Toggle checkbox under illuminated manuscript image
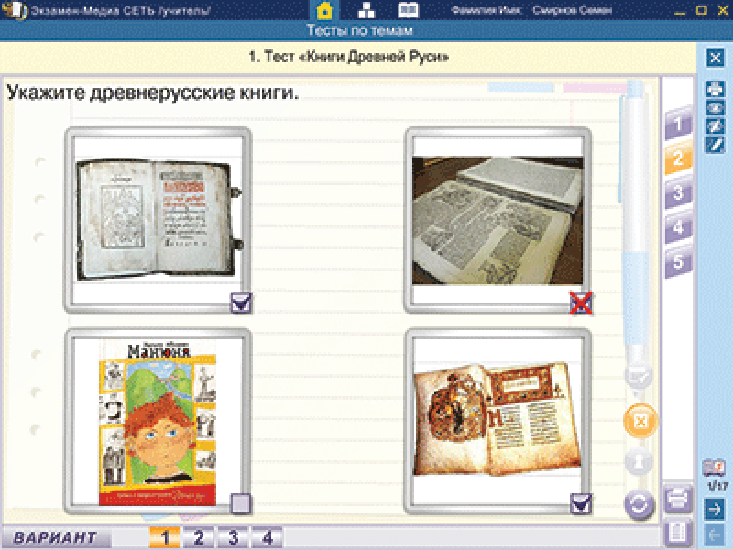The width and height of the screenshot is (733, 550). 581,504
